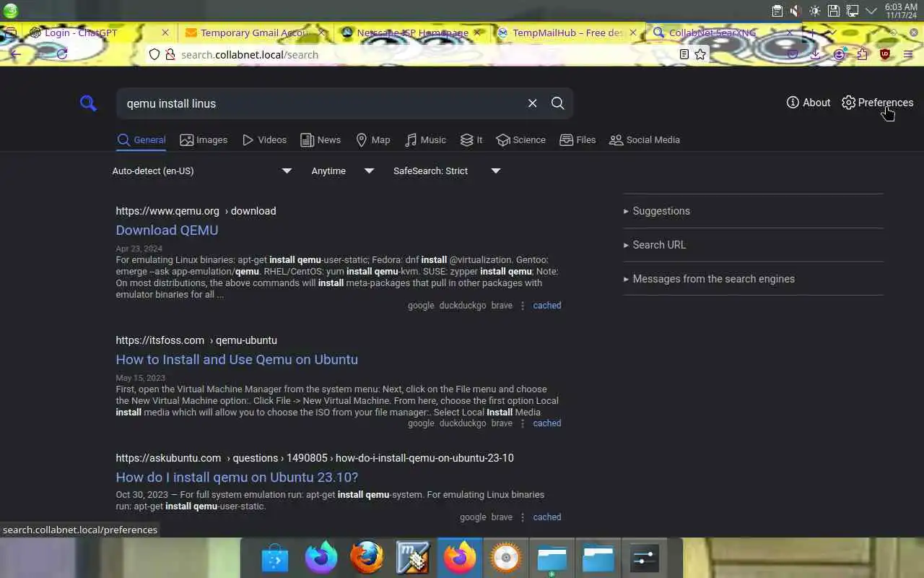Select the General search category tab
This screenshot has width=924, height=578.
[141, 140]
